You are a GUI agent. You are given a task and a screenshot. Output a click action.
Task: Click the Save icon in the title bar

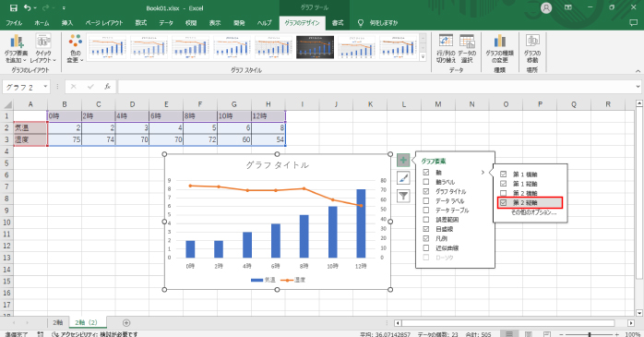pos(14,7)
